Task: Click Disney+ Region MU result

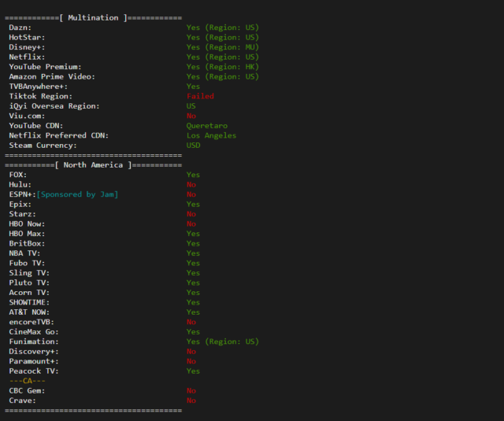Action: [222, 47]
